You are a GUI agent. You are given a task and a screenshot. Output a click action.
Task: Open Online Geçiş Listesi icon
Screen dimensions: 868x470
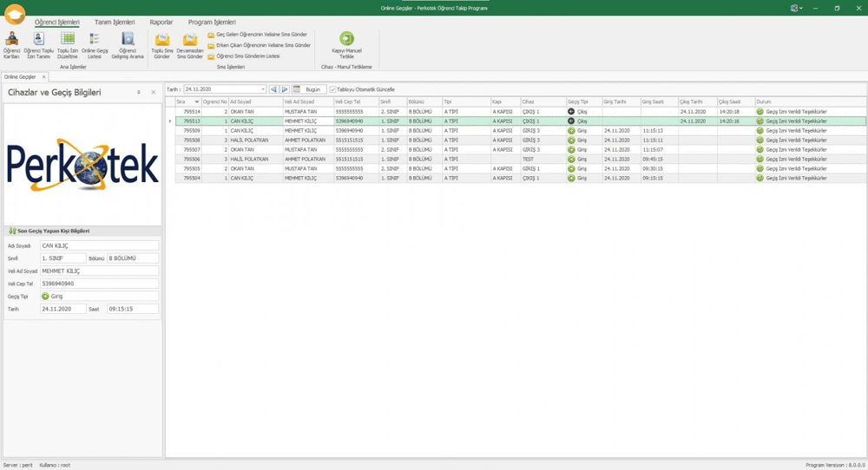pyautogui.click(x=95, y=45)
